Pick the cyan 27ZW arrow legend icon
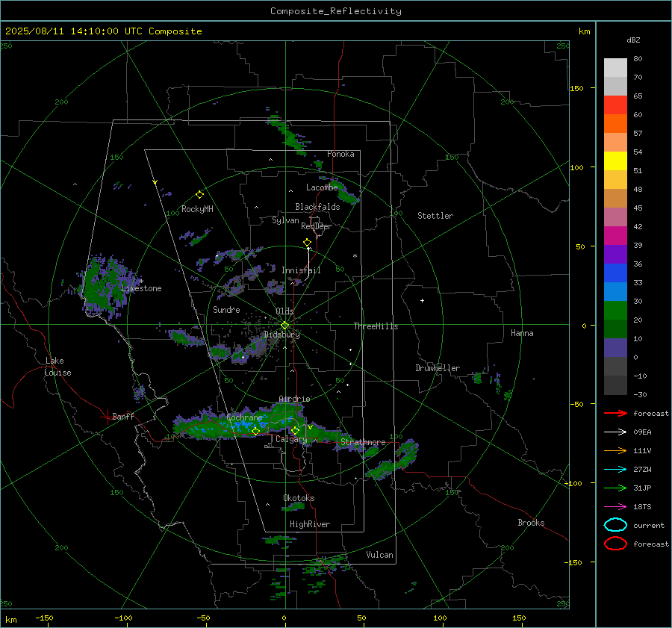Image resolution: width=672 pixels, height=628 pixels. (x=615, y=470)
